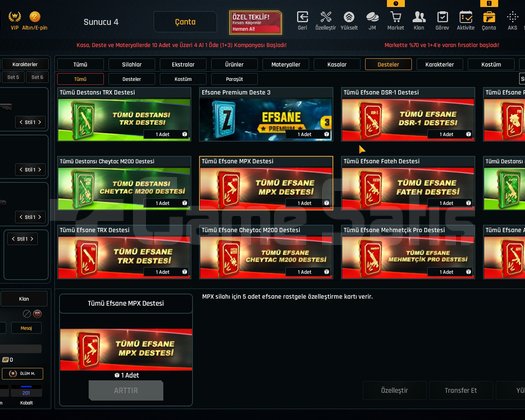The width and height of the screenshot is (525, 420).
Task: Open the AKS crosshair icon
Action: pos(512,17)
